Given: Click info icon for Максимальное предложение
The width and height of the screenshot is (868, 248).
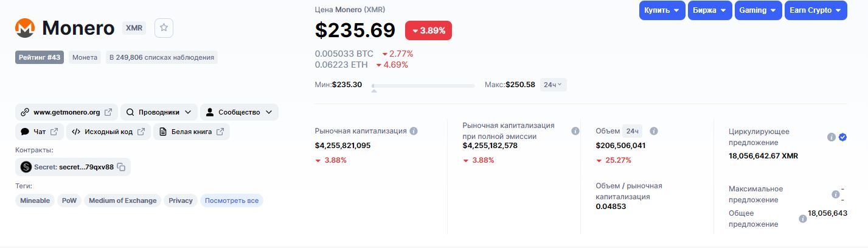Looking at the screenshot, I should 835,194.
